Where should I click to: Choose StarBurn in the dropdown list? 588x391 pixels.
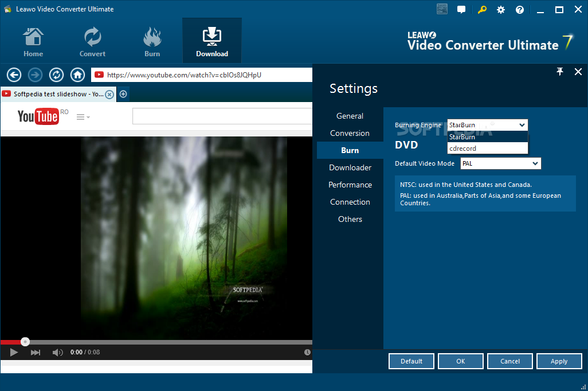coord(488,137)
